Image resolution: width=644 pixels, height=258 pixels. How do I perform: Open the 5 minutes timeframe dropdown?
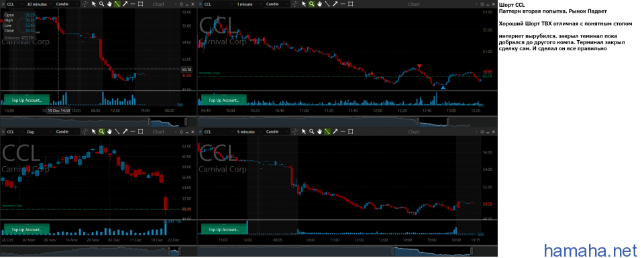250,131
